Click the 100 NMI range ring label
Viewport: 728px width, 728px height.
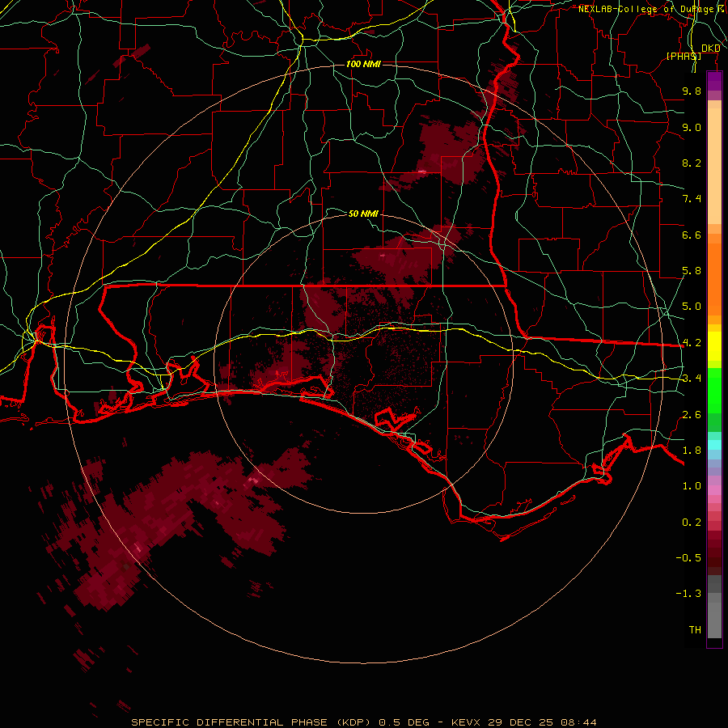point(363,64)
